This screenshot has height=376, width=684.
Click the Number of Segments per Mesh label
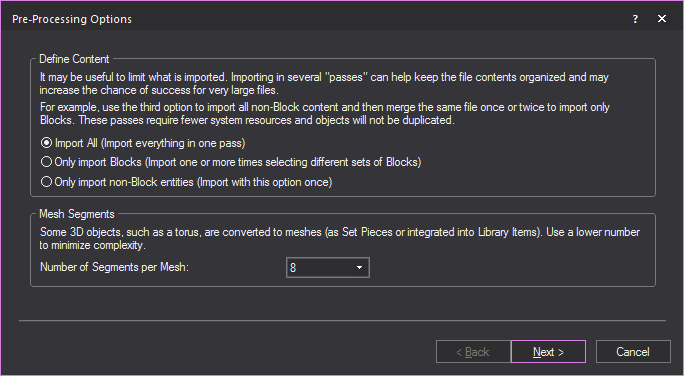pyautogui.click(x=114, y=267)
